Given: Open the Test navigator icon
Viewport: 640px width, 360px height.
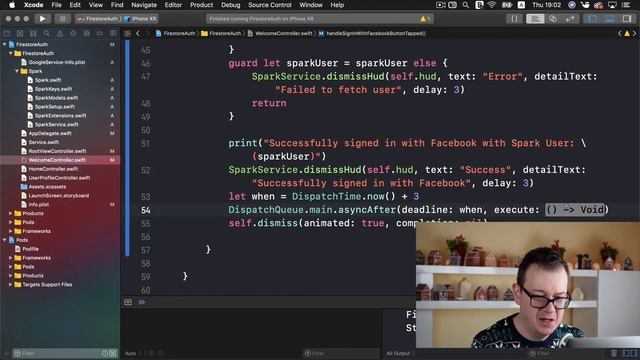Looking at the screenshot, I should 73,33.
